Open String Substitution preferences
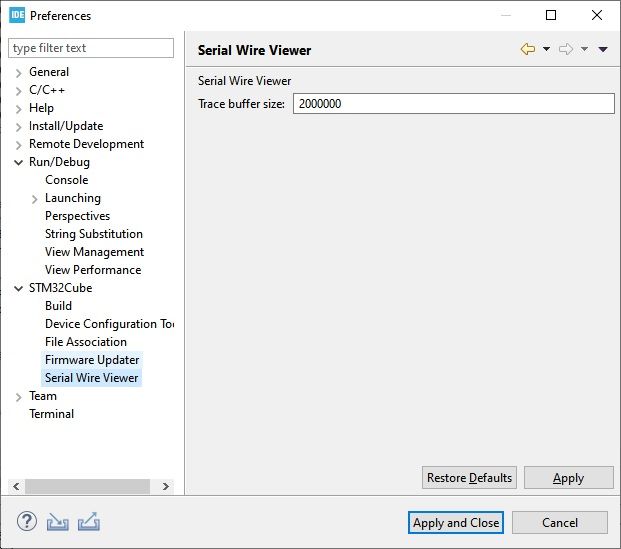Screen dimensions: 621x549 [93, 234]
